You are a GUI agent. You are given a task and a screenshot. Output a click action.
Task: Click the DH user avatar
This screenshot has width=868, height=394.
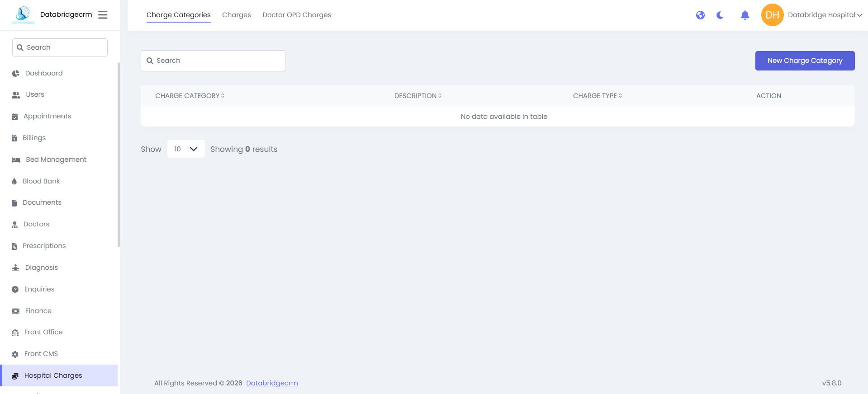point(772,15)
